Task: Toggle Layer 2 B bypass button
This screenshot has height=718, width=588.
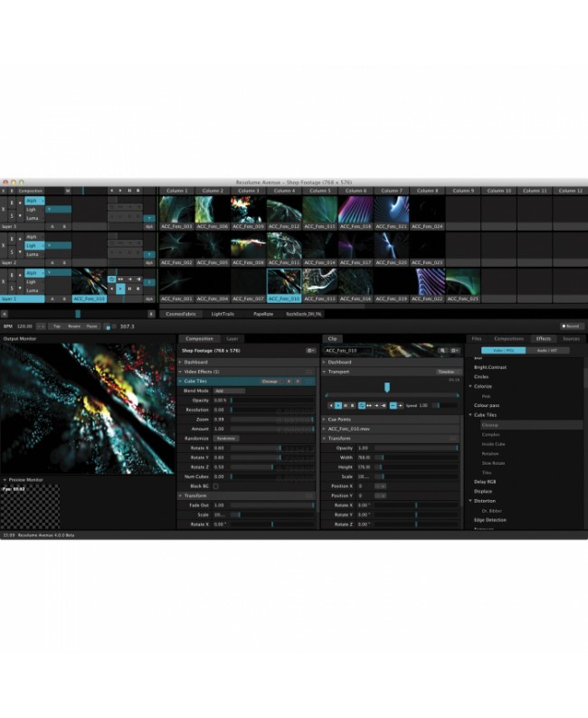Action: tap(12, 238)
